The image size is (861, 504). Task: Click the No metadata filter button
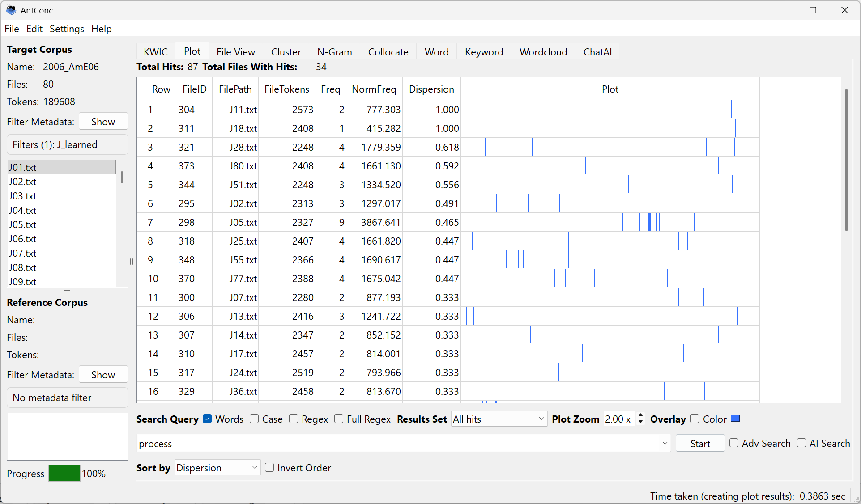pos(68,398)
